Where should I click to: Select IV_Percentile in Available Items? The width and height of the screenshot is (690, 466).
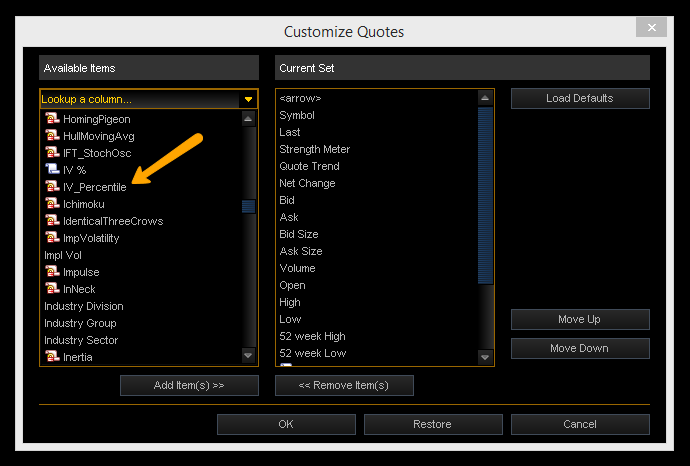click(94, 187)
